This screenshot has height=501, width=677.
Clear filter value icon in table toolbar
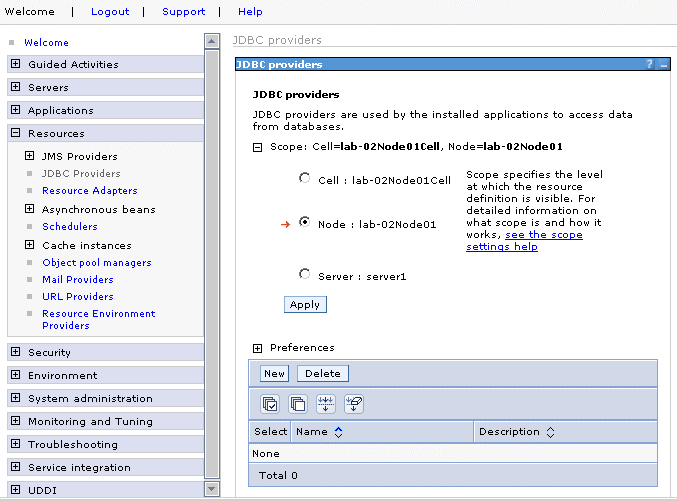(354, 404)
